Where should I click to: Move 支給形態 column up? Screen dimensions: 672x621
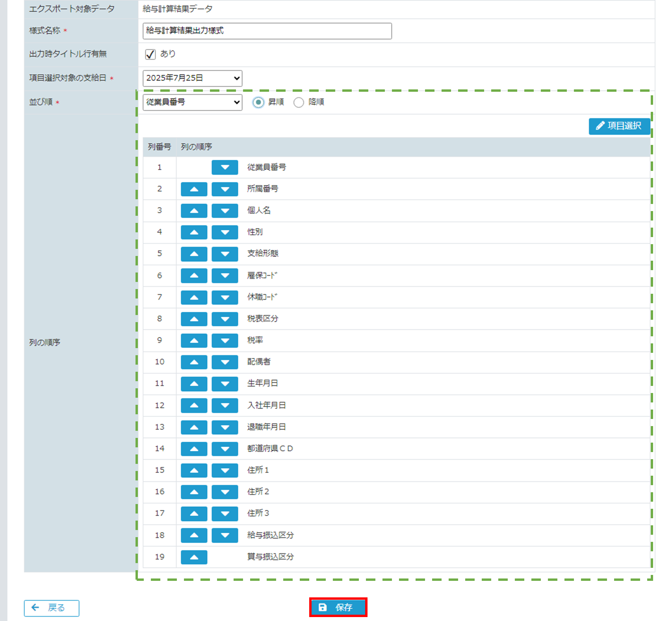tap(194, 254)
